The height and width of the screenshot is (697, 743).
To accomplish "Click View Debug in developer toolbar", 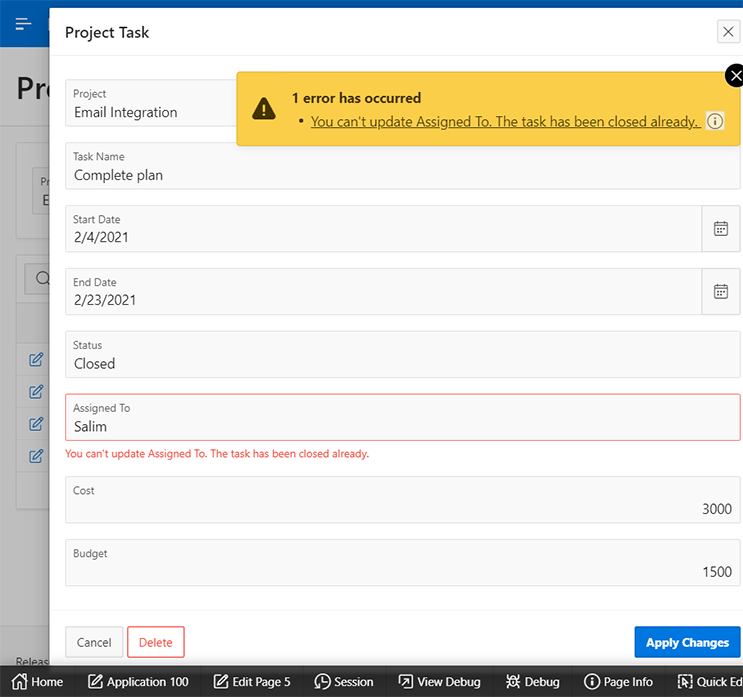I will [x=439, y=682].
